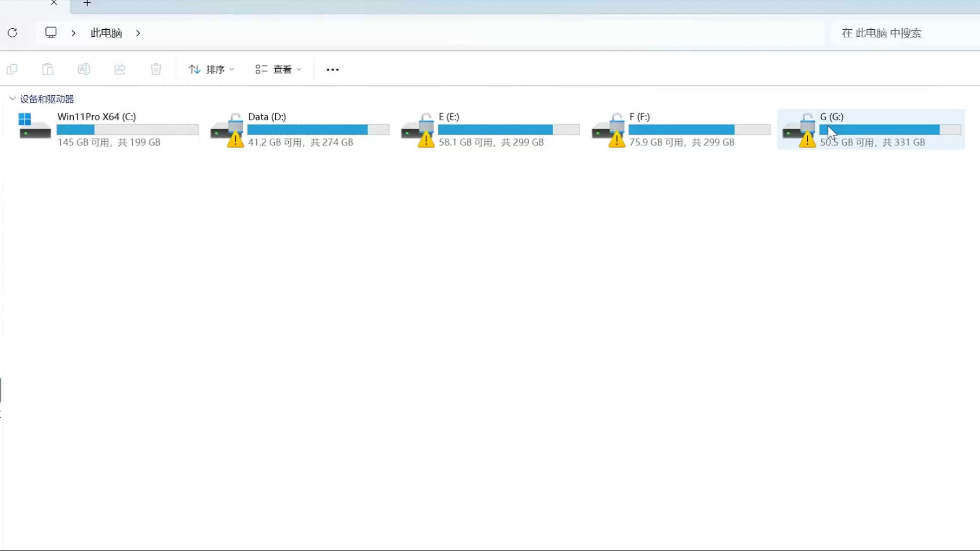Select the E (E:) locked drive icon
The height and width of the screenshot is (551, 980).
point(418,130)
